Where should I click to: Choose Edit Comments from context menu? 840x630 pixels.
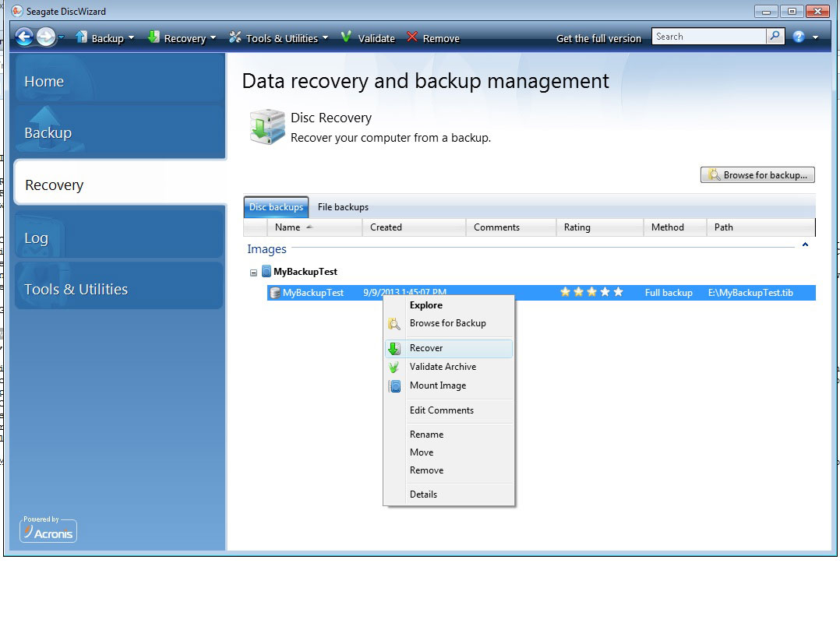[x=441, y=410]
